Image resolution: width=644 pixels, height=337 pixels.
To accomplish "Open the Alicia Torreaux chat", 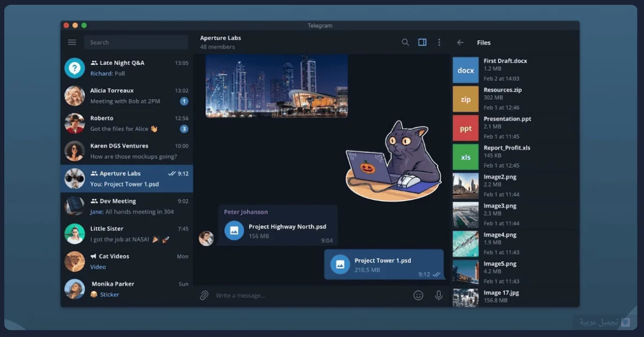I will coord(127,96).
